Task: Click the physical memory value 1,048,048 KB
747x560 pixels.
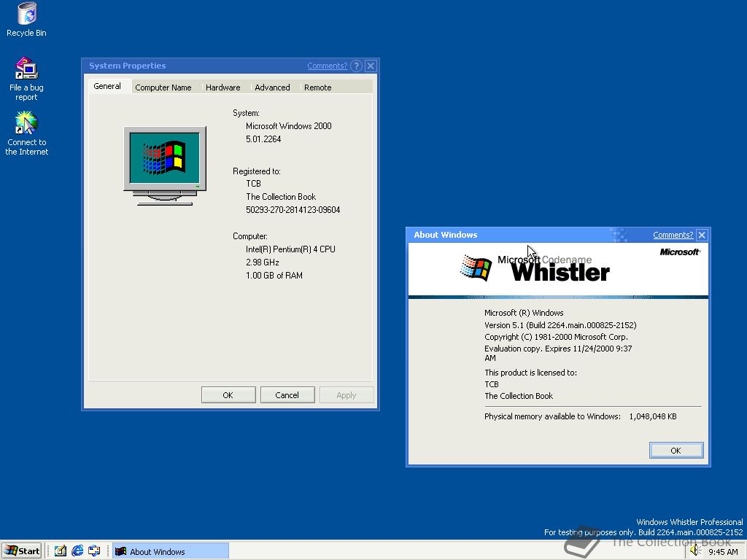Action: [x=653, y=416]
